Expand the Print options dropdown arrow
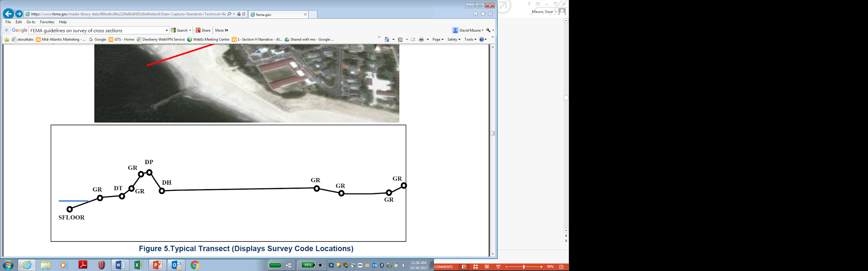Screen dimensions: 868x271 tap(428, 40)
